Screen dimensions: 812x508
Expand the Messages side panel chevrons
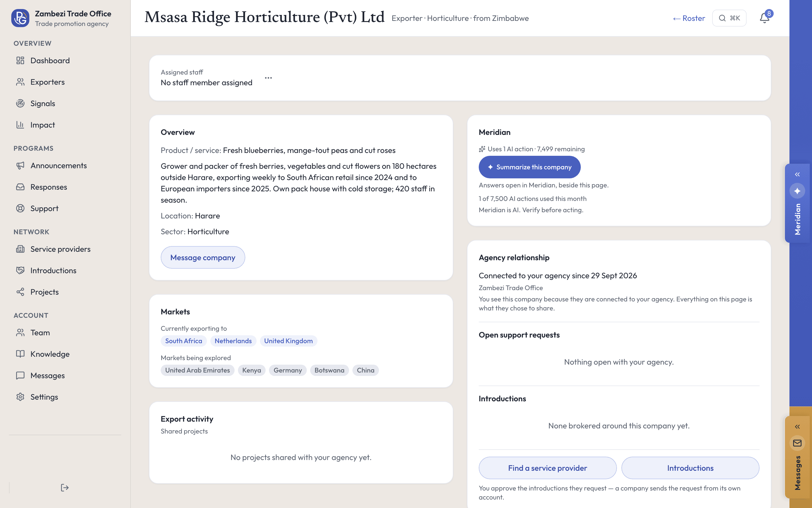coord(797,427)
